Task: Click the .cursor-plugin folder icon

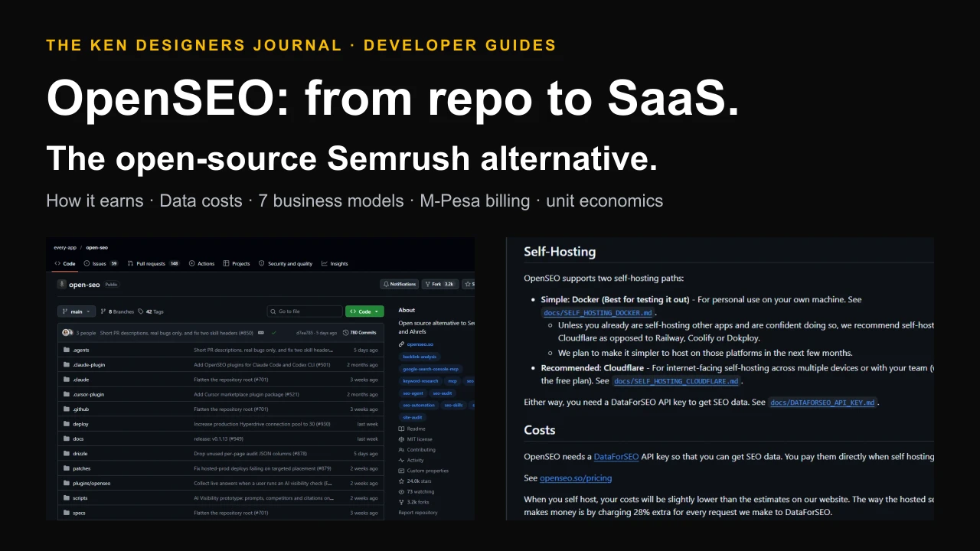Action: click(x=67, y=394)
